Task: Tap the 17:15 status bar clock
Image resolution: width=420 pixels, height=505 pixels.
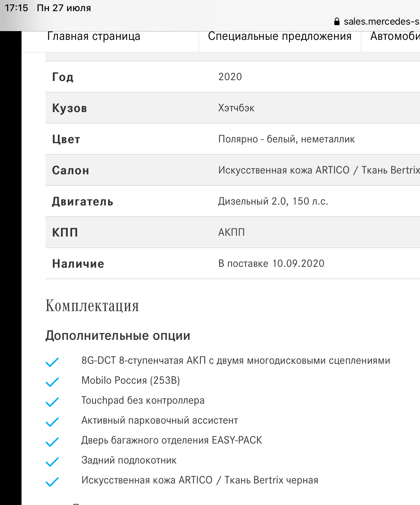Action: pyautogui.click(x=16, y=8)
